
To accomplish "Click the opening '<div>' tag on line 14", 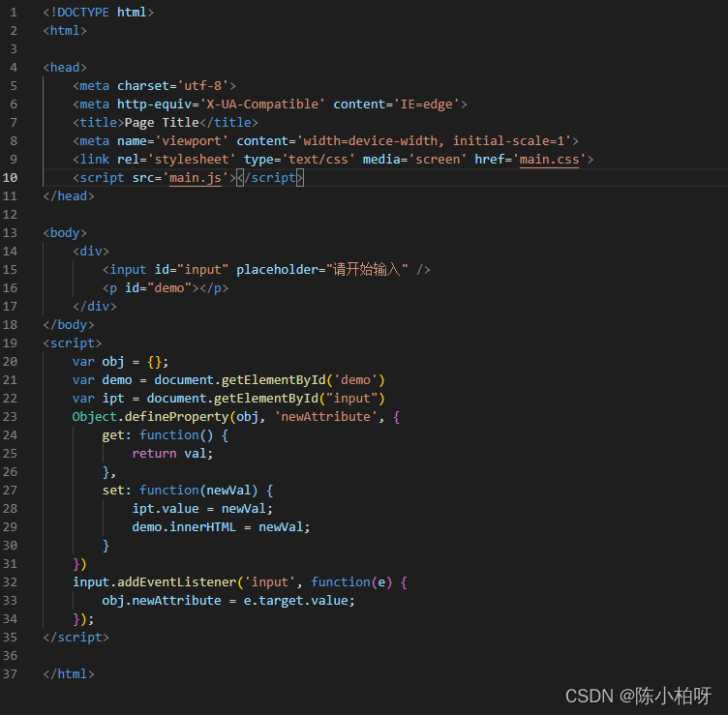I will [91, 252].
